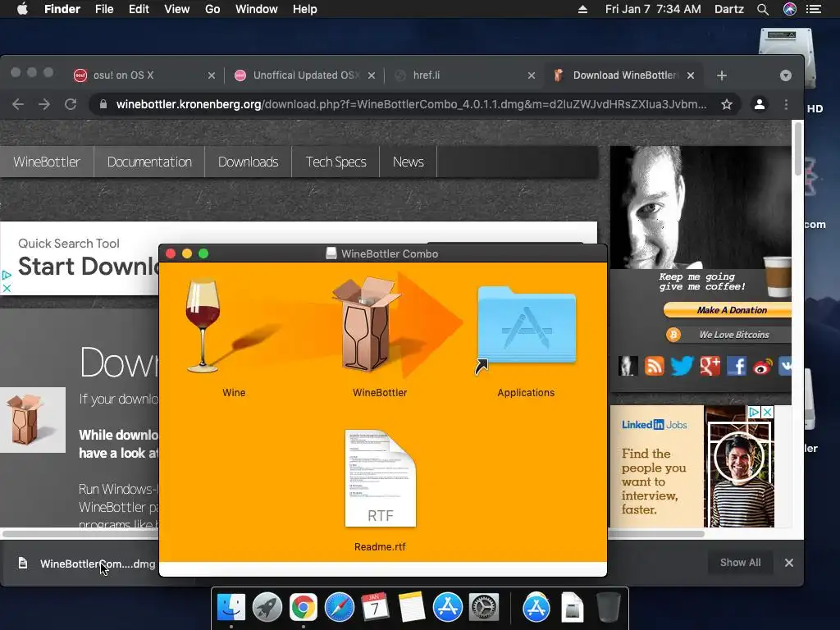Open the File menu
The height and width of the screenshot is (630, 840).
(104, 9)
